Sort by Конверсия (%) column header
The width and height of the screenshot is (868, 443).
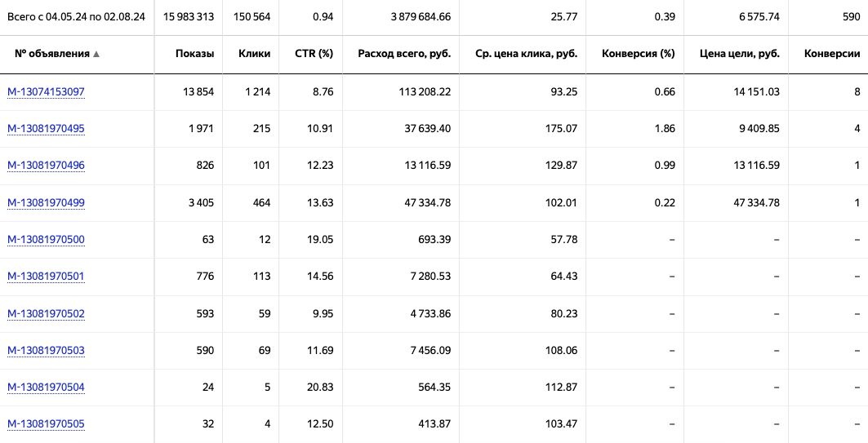638,54
